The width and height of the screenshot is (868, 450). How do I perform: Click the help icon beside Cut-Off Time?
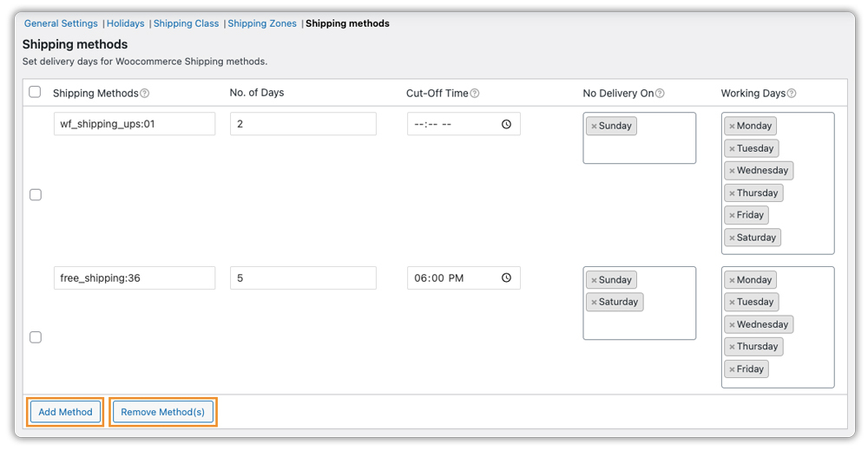click(x=475, y=94)
